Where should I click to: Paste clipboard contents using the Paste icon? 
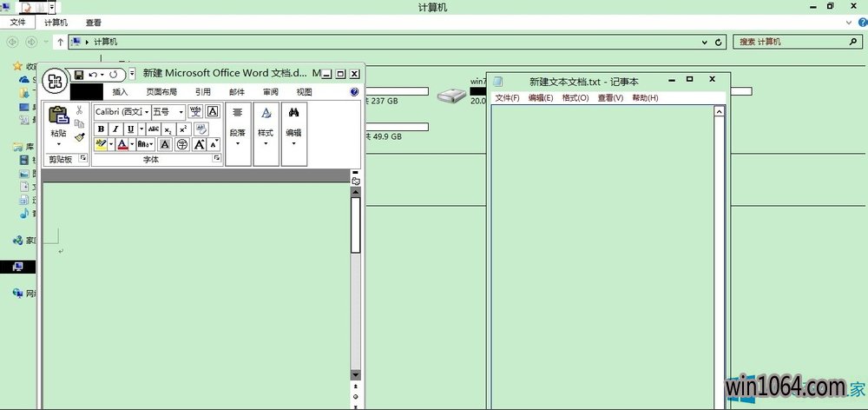pos(59,115)
